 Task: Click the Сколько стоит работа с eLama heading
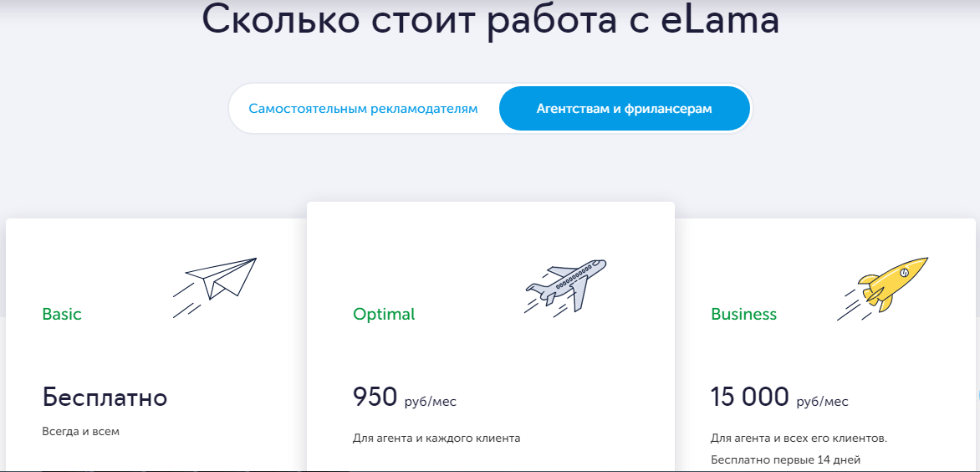[490, 22]
